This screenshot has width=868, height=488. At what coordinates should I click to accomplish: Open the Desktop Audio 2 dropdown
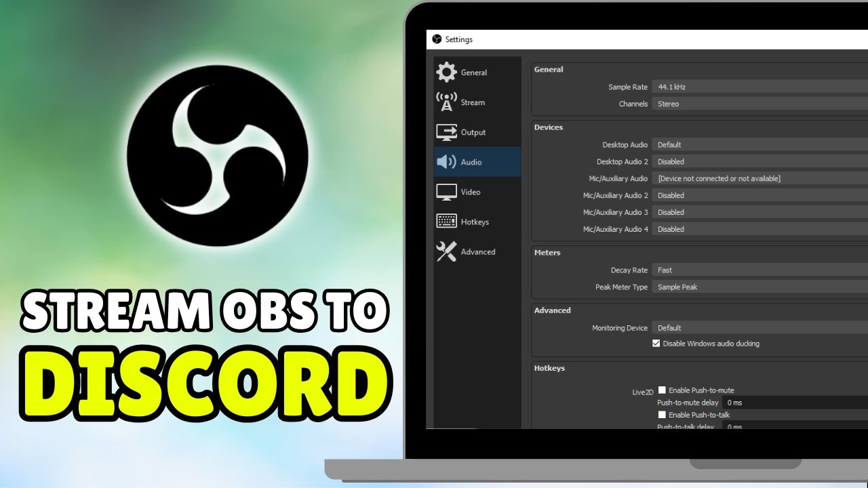coord(759,161)
